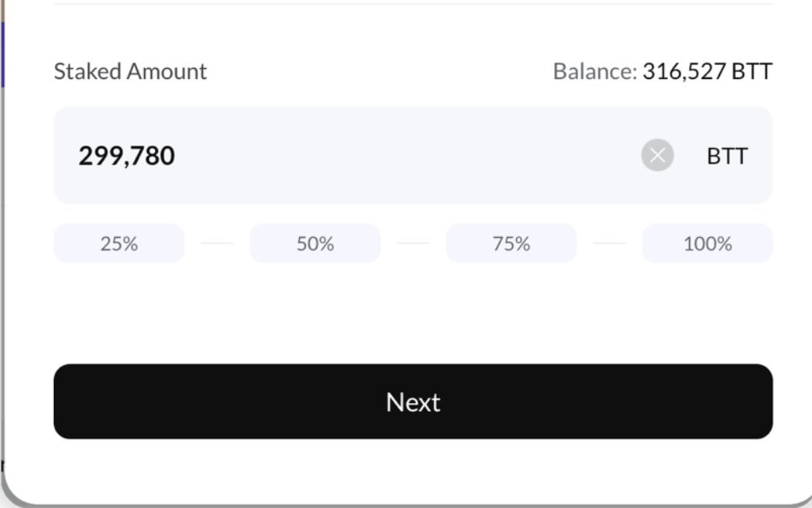
Task: Click the connector line between 50% and 75%
Action: [x=413, y=243]
